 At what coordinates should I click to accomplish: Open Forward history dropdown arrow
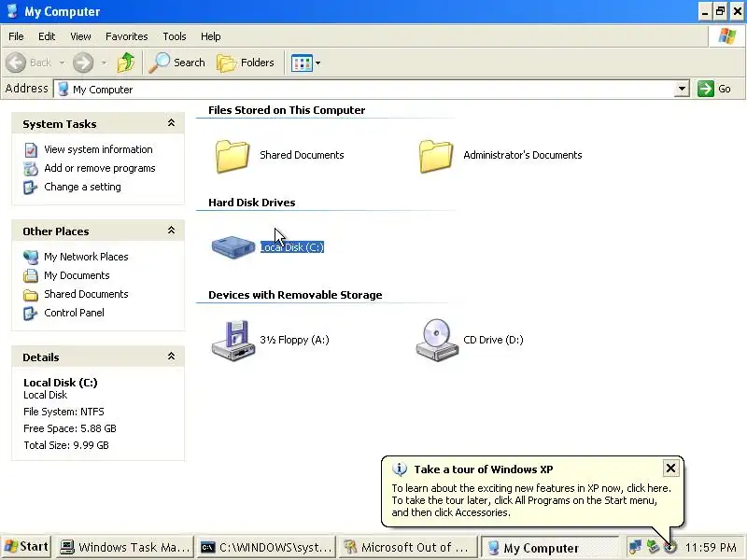point(104,63)
